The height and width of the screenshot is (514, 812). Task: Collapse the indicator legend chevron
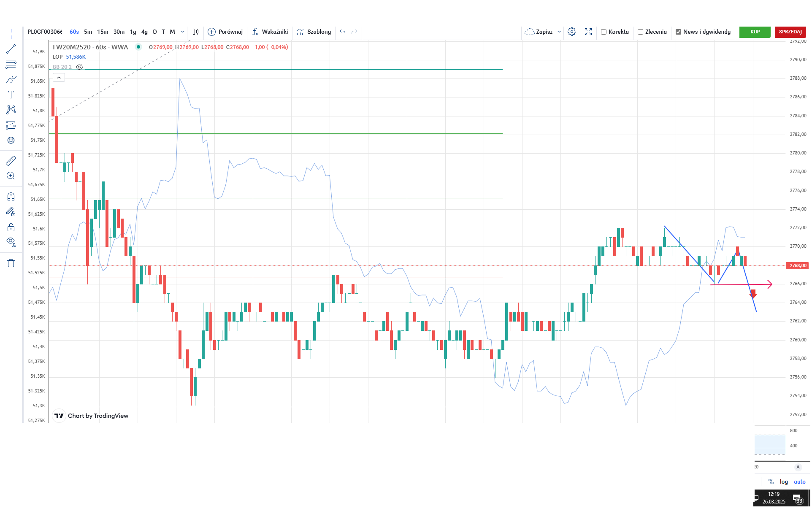(x=59, y=78)
